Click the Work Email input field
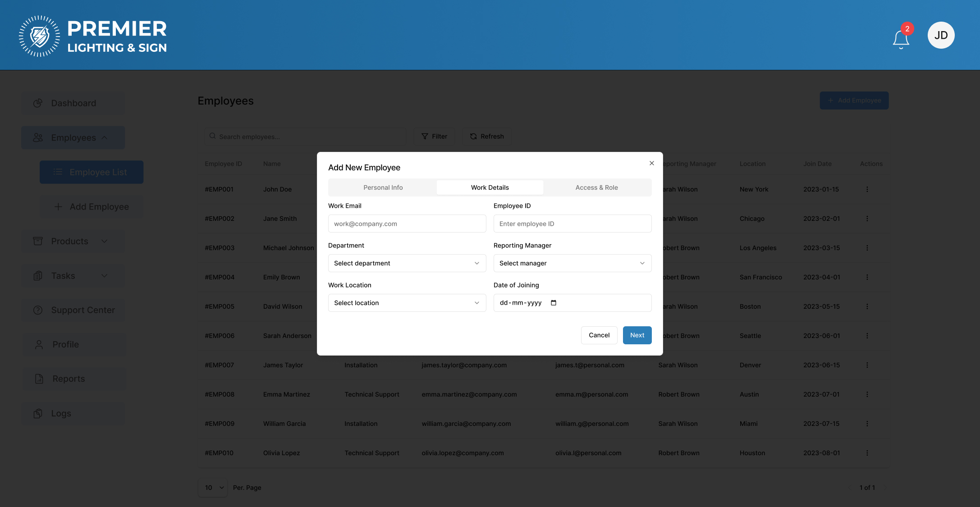The width and height of the screenshot is (980, 507). coord(407,224)
